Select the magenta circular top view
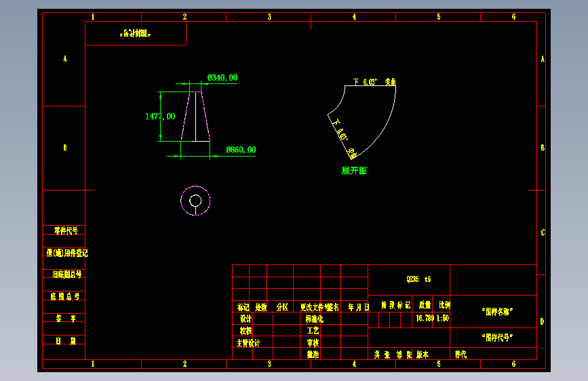 click(195, 201)
